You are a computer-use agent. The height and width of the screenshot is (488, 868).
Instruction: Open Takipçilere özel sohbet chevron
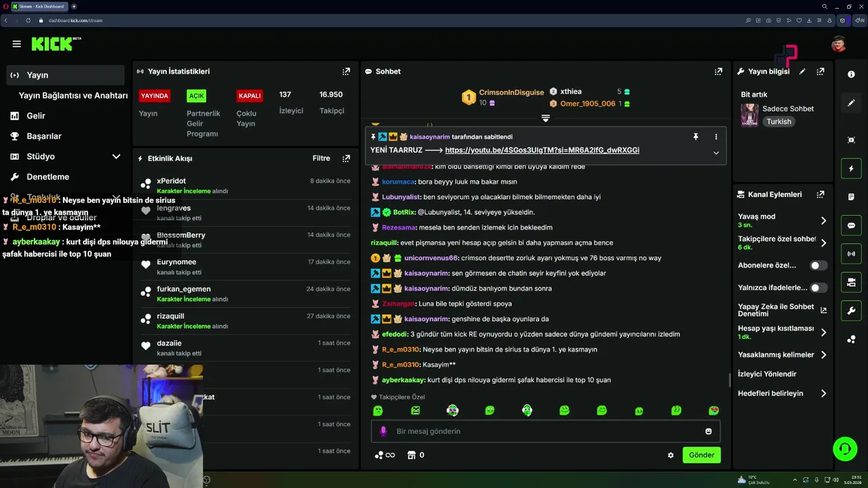click(823, 243)
